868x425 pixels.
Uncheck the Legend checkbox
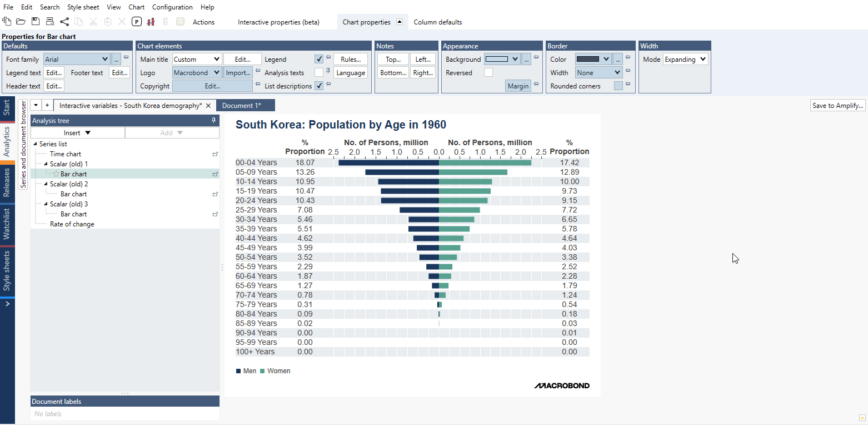click(319, 59)
